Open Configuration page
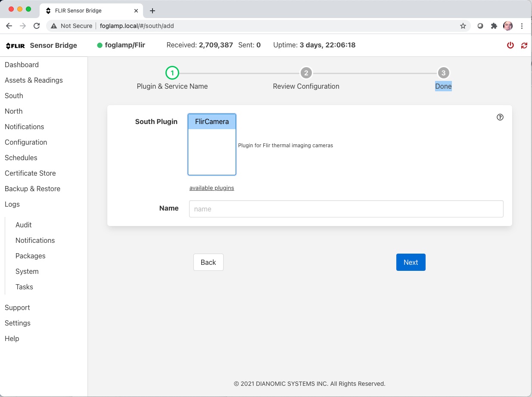This screenshot has height=397, width=532. (x=26, y=142)
